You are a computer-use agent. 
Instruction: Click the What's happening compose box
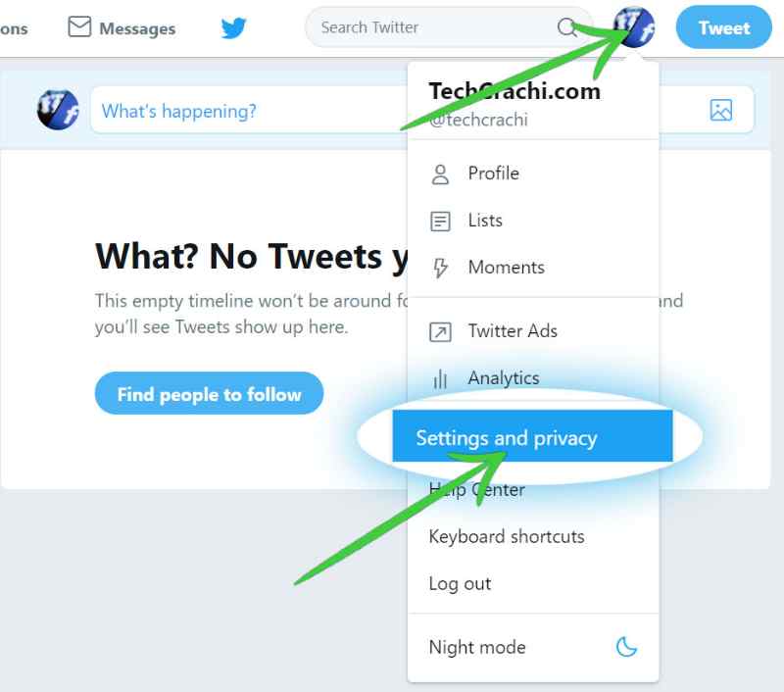pyautogui.click(x=249, y=110)
